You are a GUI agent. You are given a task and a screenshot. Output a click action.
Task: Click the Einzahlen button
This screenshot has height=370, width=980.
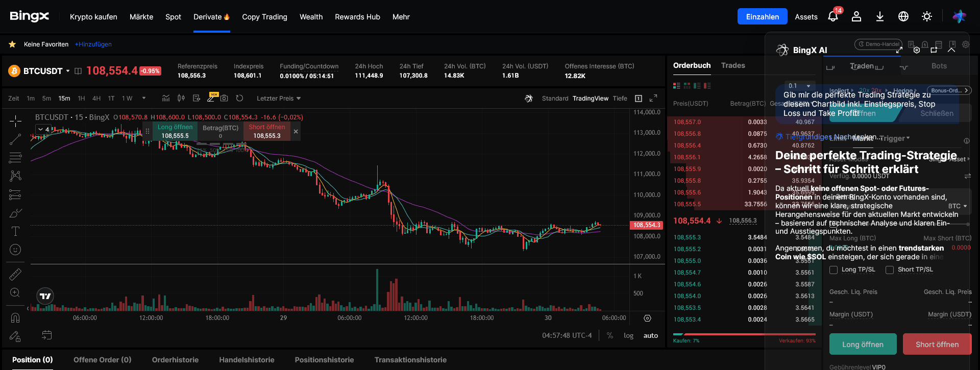click(x=762, y=17)
